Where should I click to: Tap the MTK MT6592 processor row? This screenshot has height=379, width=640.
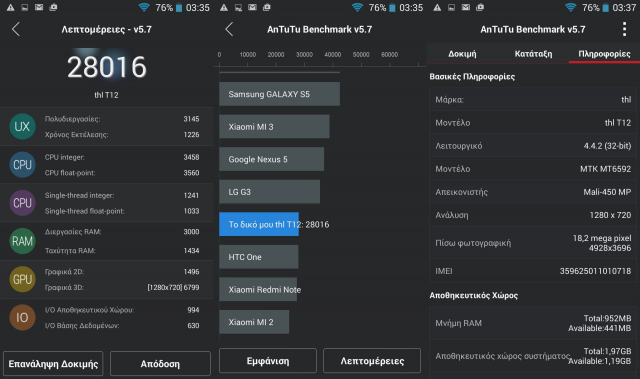[533, 169]
